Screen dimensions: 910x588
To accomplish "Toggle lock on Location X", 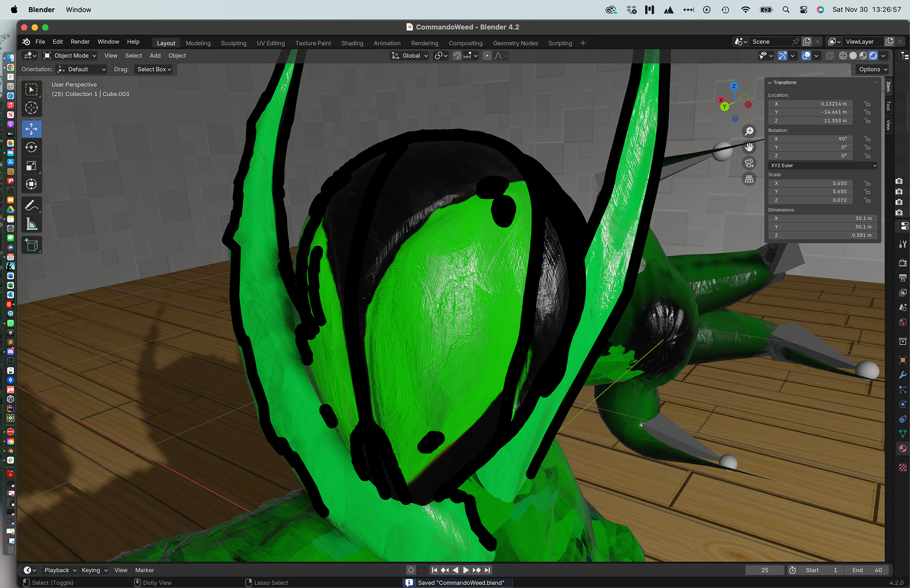I will pos(867,104).
